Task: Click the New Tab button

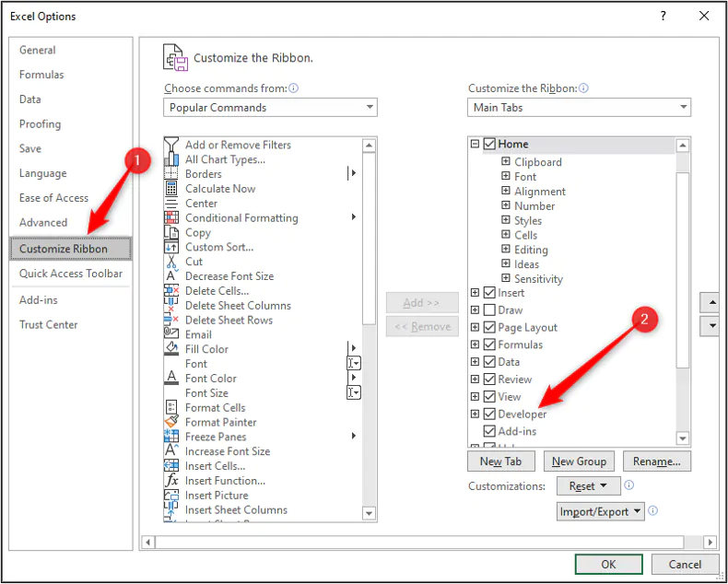Action: 501,461
